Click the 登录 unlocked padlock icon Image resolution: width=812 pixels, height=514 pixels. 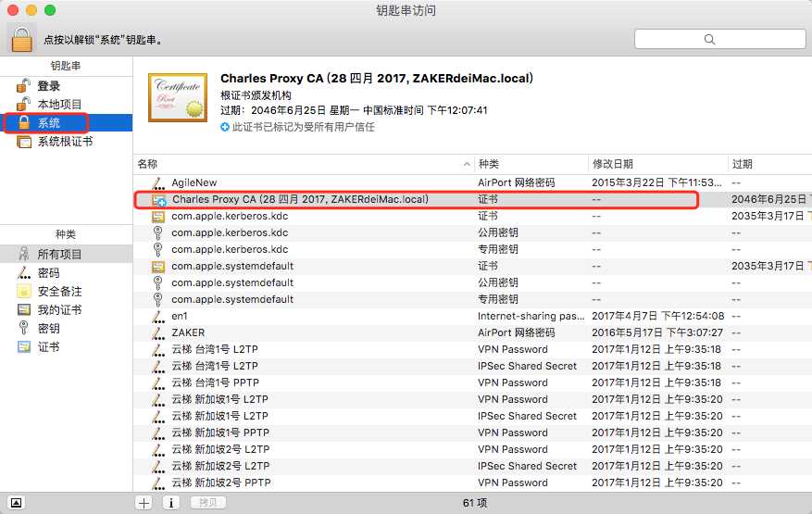tap(23, 85)
